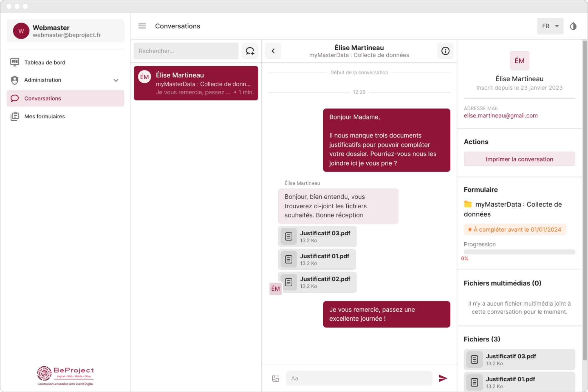Open the FR language dropdown

point(550,26)
